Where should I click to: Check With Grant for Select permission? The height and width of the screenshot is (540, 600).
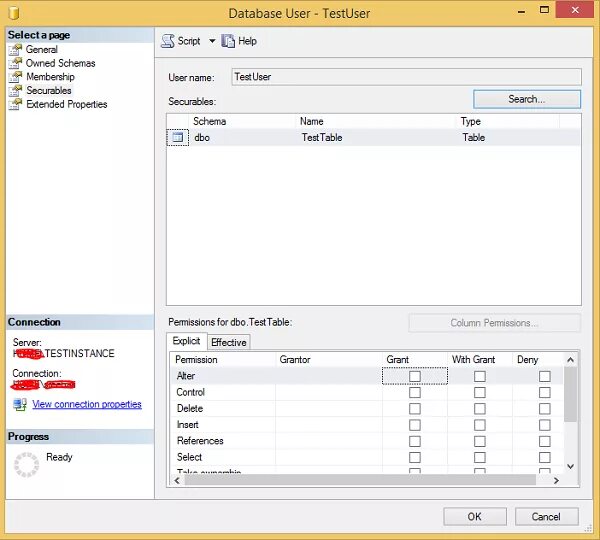pos(480,457)
